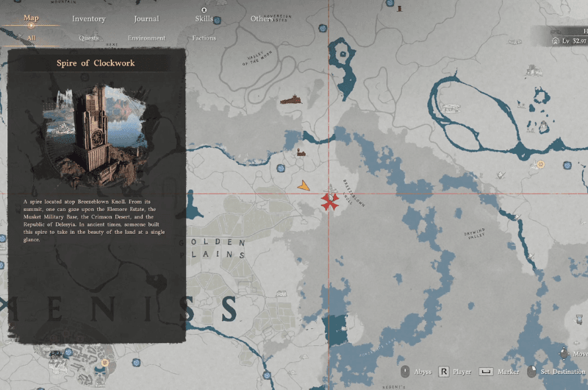
Task: Select the brown ship icon on map
Action: 290,99
